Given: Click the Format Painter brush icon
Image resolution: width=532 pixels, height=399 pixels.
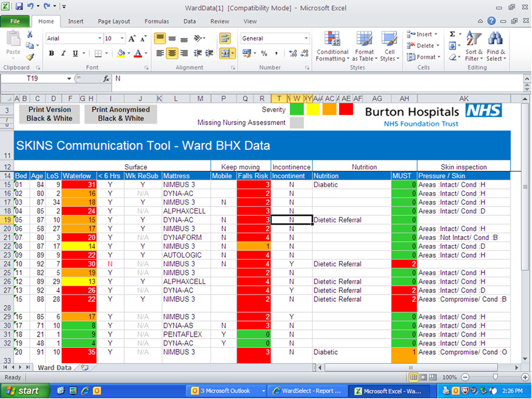Looking at the screenshot, I should (30, 57).
